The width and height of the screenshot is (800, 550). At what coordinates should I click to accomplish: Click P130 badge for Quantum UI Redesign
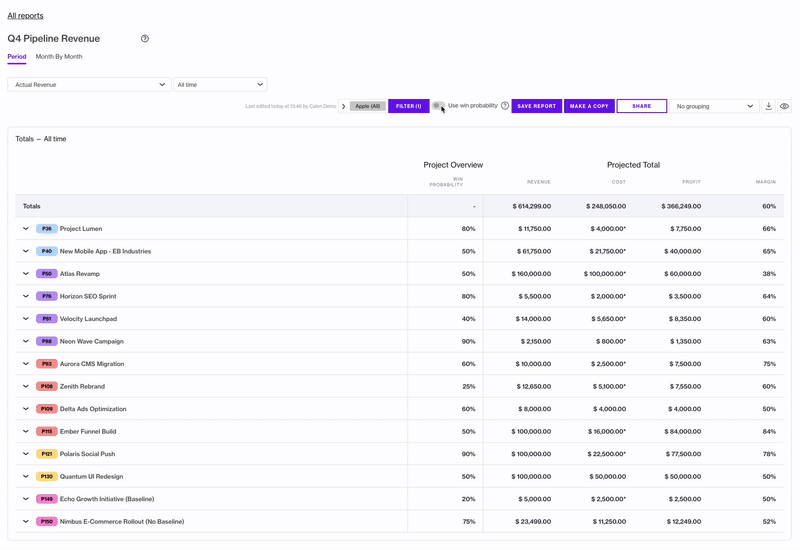(46, 477)
